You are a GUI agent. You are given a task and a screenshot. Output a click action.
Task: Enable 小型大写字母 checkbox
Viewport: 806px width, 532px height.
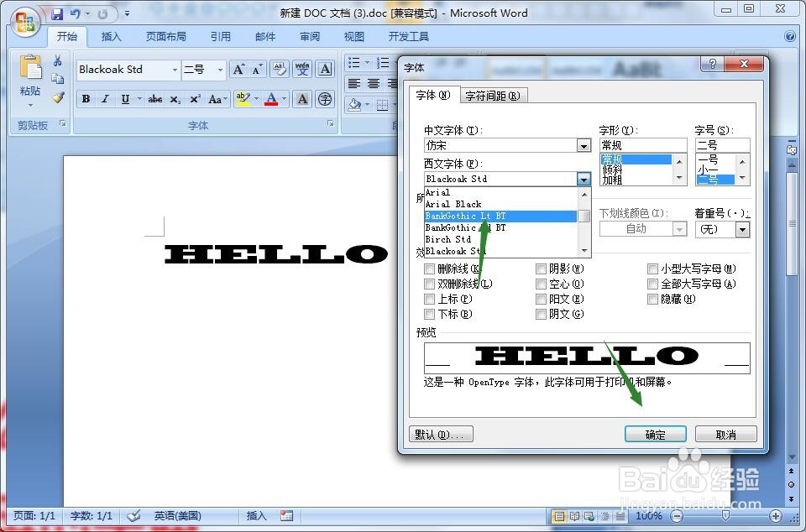(x=652, y=269)
